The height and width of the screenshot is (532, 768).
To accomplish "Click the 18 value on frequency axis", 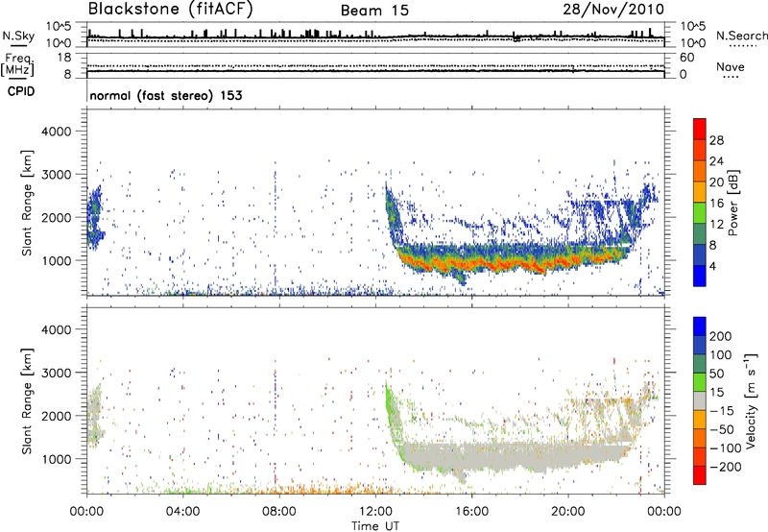I will coord(64,58).
